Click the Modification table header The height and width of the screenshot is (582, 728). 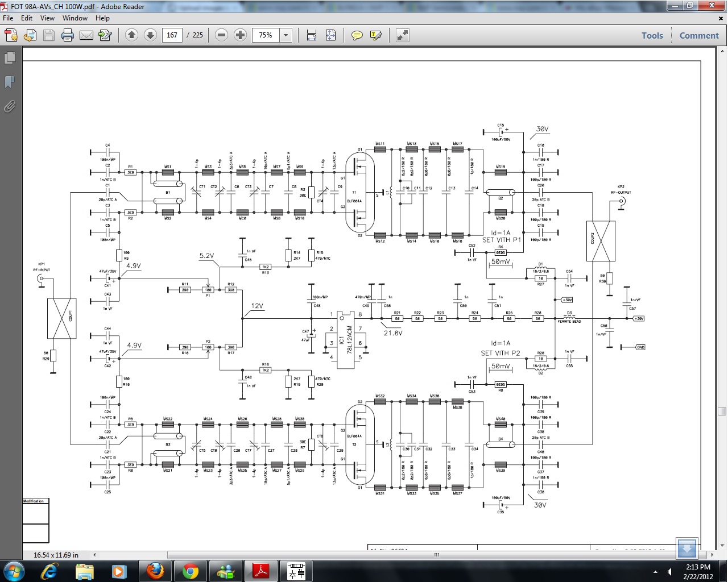[34, 501]
